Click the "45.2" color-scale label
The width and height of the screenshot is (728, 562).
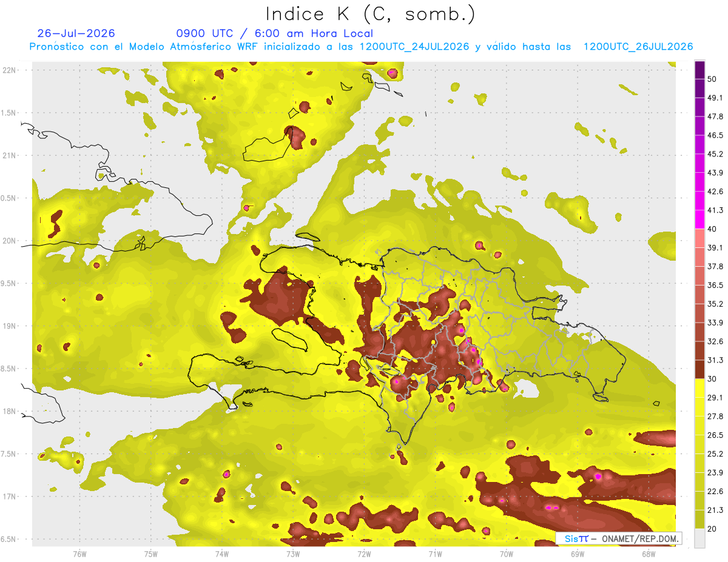pyautogui.click(x=715, y=154)
